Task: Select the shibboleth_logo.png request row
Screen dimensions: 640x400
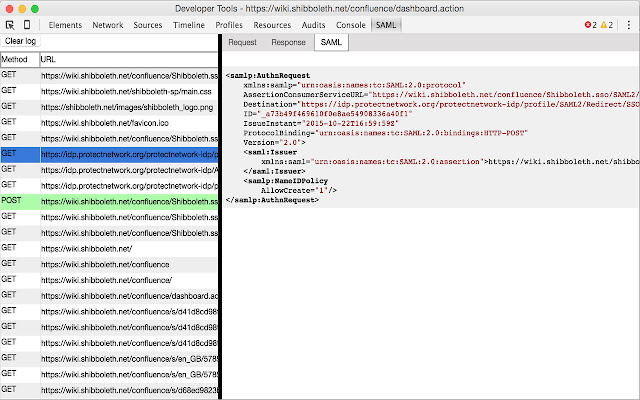Action: point(128,106)
